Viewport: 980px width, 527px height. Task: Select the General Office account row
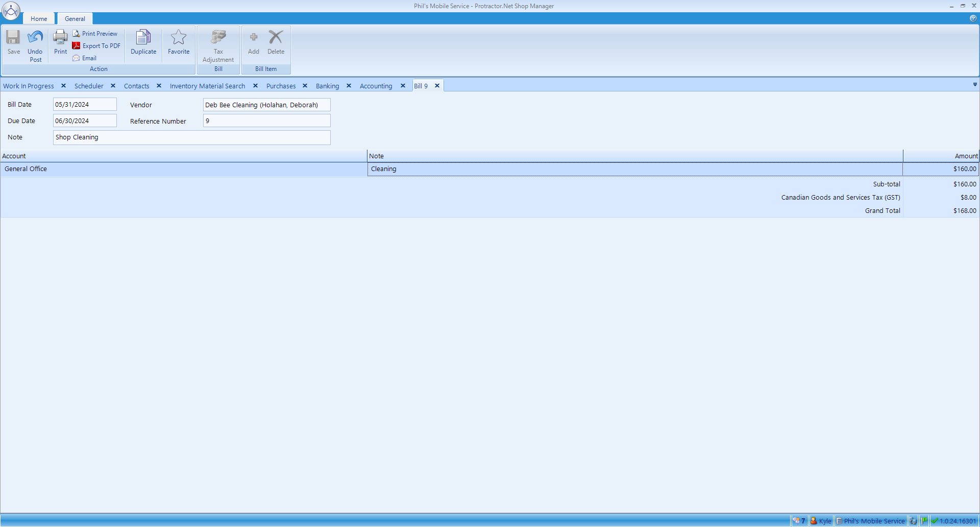[183, 169]
